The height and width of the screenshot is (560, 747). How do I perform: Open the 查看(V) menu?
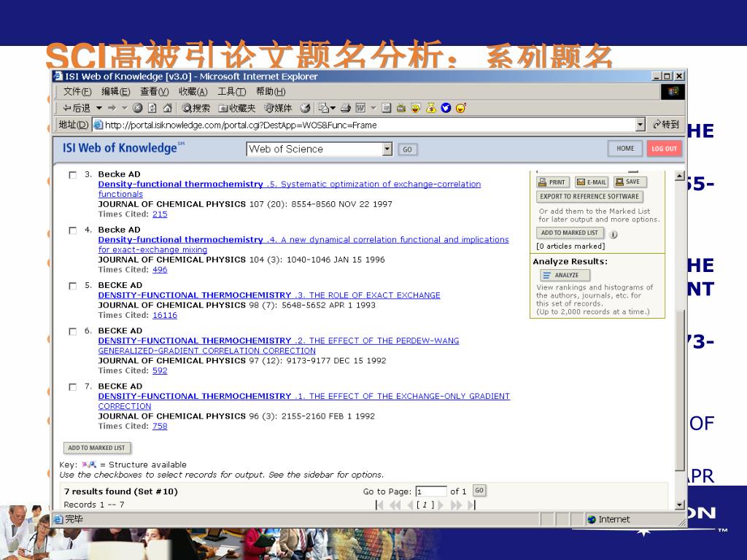155,91
